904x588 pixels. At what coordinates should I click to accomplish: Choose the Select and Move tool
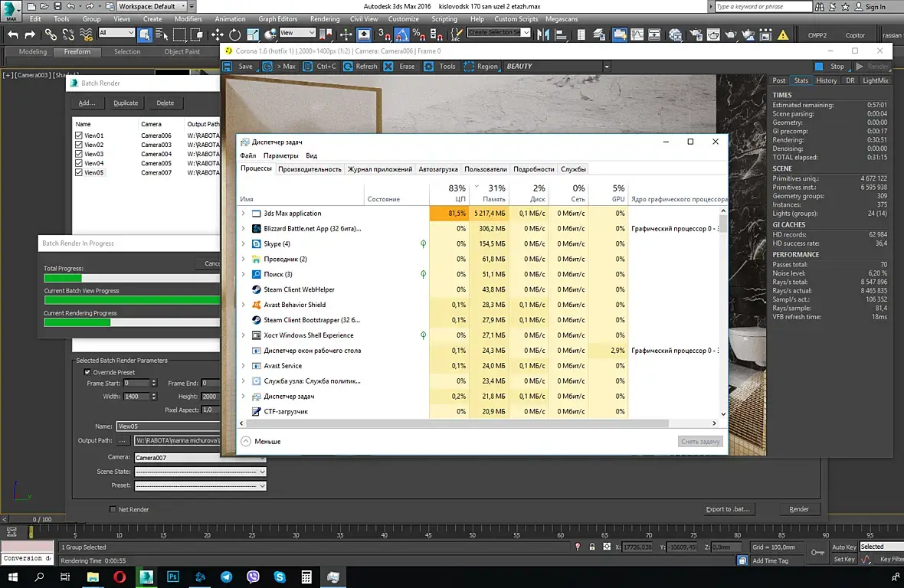(217, 35)
